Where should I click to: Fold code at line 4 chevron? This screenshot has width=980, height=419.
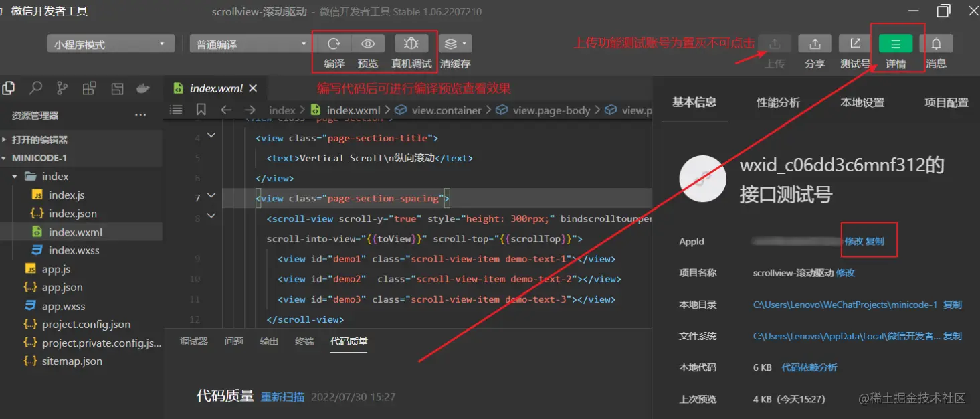point(211,136)
